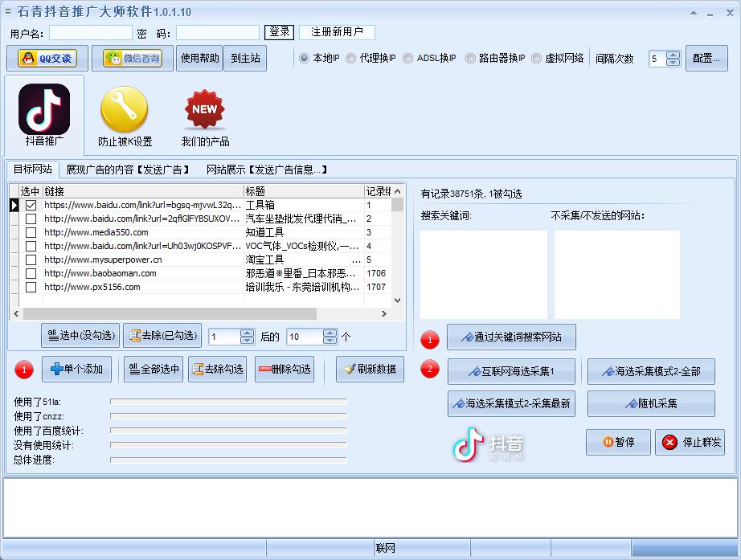Open the 配置... settings button
Screen dimensions: 741x560
click(x=706, y=58)
